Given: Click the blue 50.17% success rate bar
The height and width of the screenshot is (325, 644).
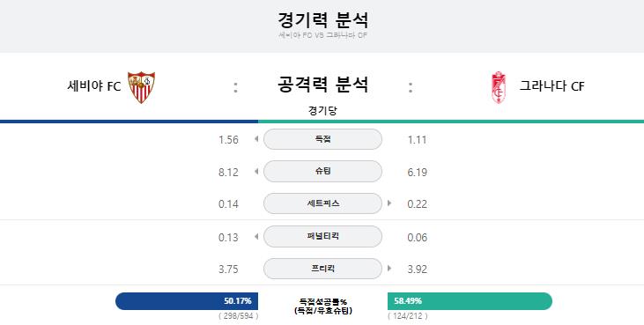Looking at the screenshot, I should [187, 301].
